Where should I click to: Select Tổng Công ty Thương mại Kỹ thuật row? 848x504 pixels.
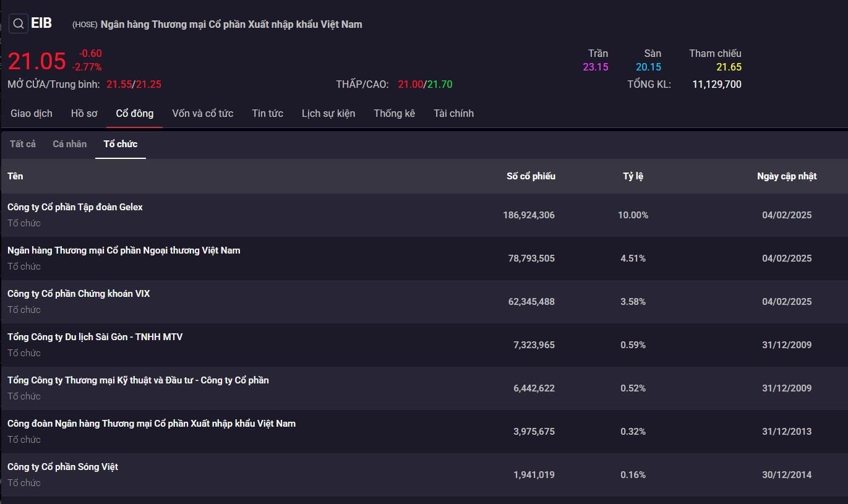(x=424, y=388)
